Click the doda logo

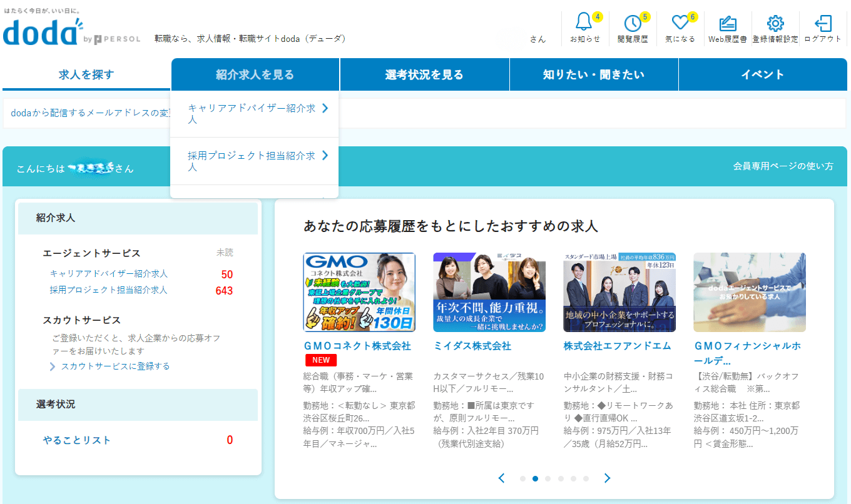(43, 31)
